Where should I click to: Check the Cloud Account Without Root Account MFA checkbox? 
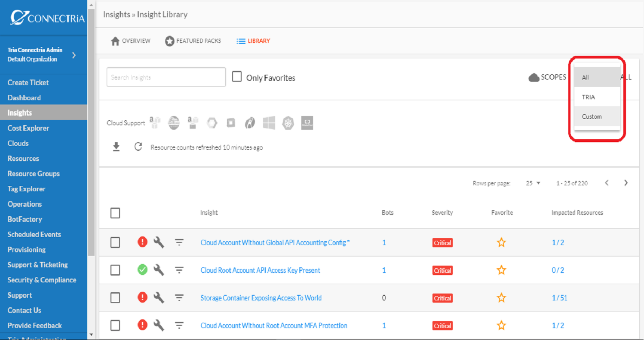coord(115,325)
